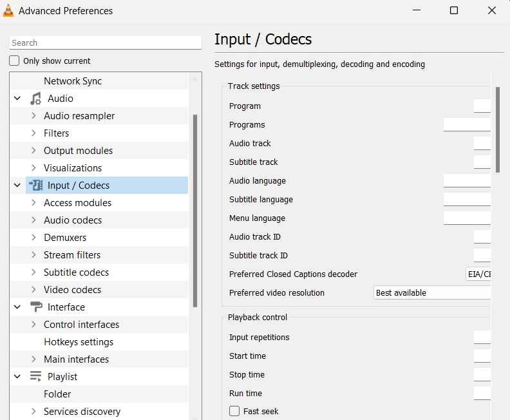Toggle the Fast seek checkbox

tap(234, 411)
